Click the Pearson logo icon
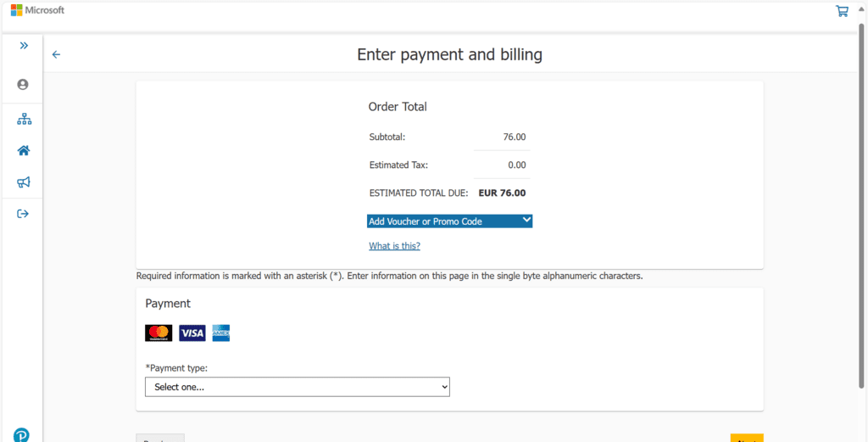 pos(21,434)
